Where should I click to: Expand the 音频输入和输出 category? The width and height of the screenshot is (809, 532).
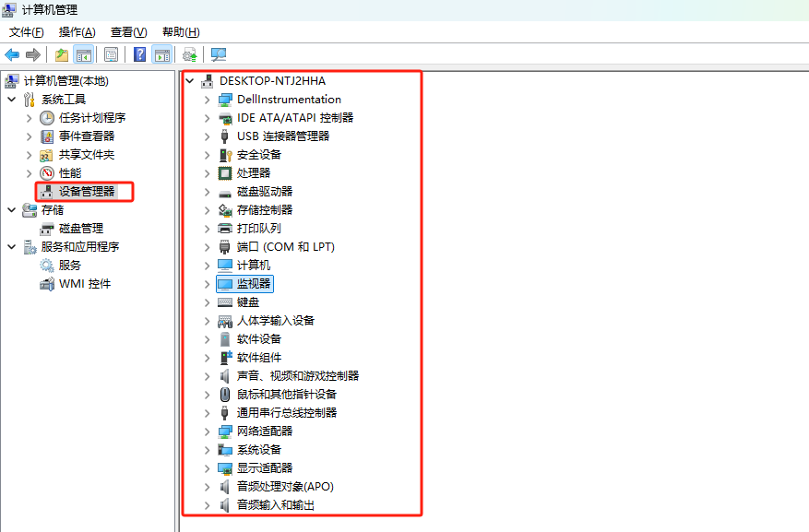point(207,505)
